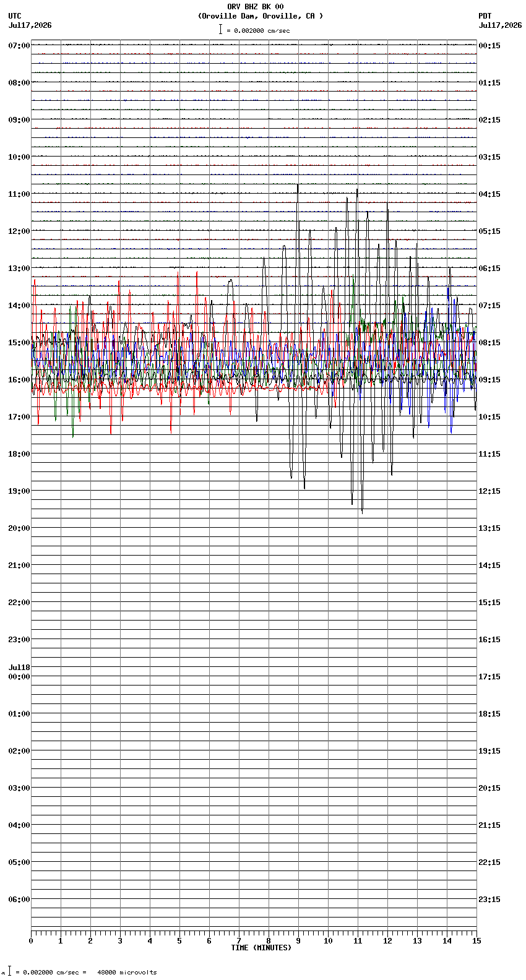The height and width of the screenshot is (980, 526).
Task: Click the '06:15' PDT time label
Action: tap(489, 269)
